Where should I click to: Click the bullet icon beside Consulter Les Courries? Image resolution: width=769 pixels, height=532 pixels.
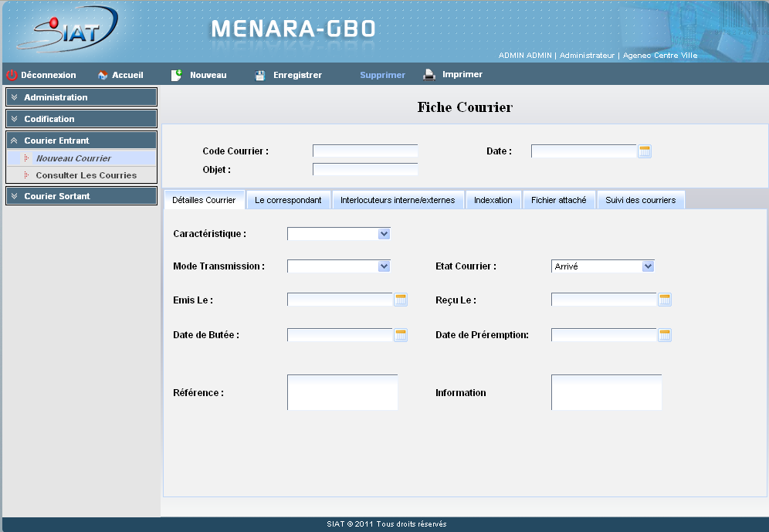pos(26,175)
